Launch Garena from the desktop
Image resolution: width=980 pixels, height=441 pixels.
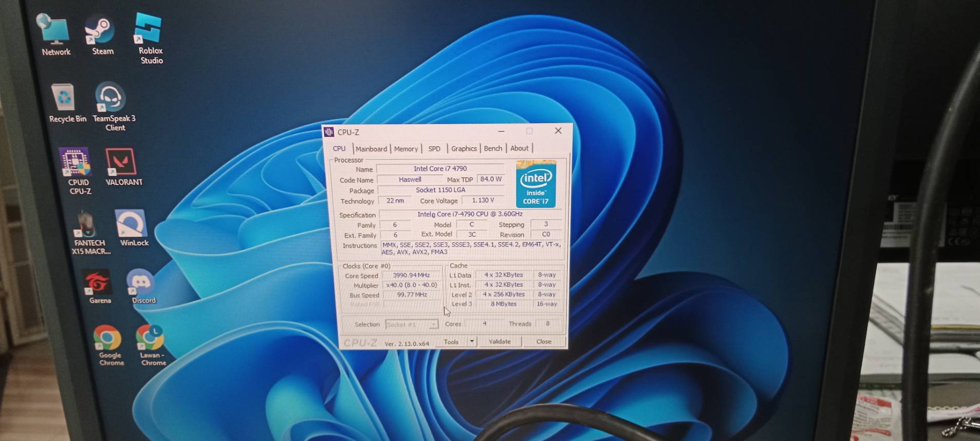pos(99,287)
